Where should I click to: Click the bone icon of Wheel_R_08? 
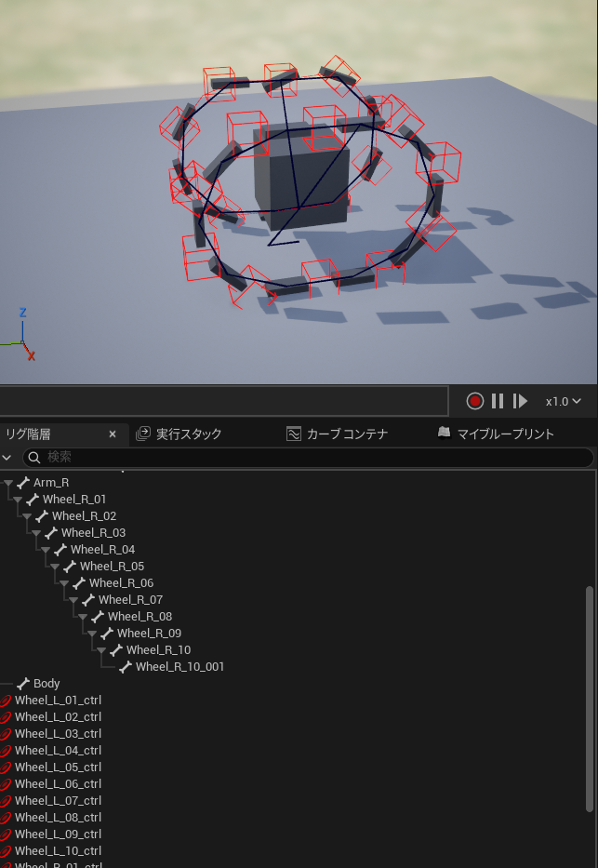(98, 616)
